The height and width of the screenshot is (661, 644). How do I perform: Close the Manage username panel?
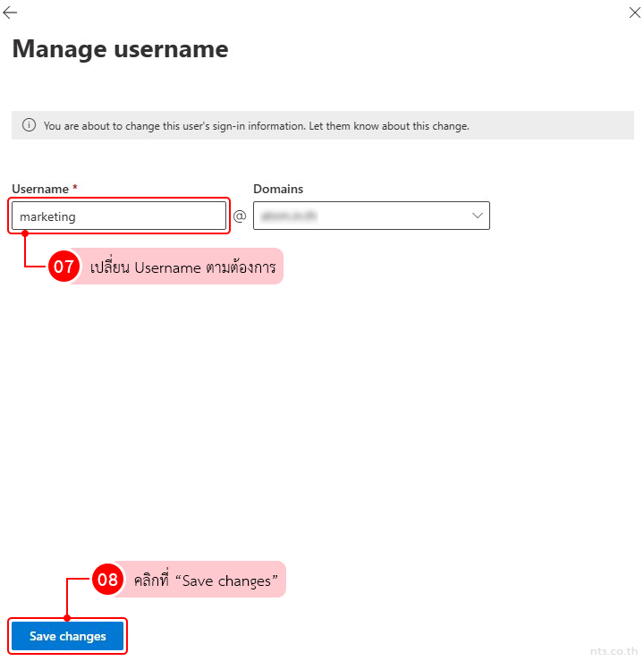point(634,13)
